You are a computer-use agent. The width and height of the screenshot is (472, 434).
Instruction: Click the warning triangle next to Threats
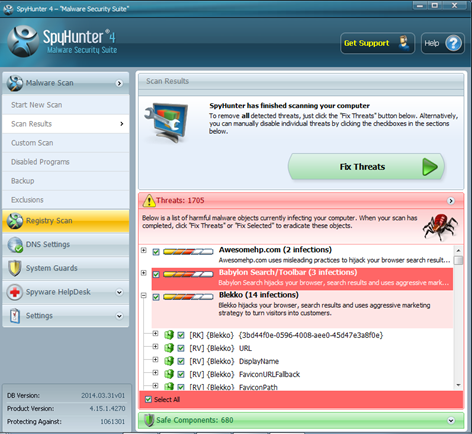pos(149,200)
